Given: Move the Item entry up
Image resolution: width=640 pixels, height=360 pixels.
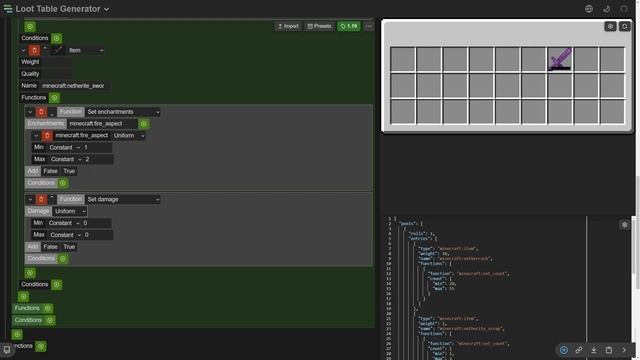Looking at the screenshot, I should (45, 49).
